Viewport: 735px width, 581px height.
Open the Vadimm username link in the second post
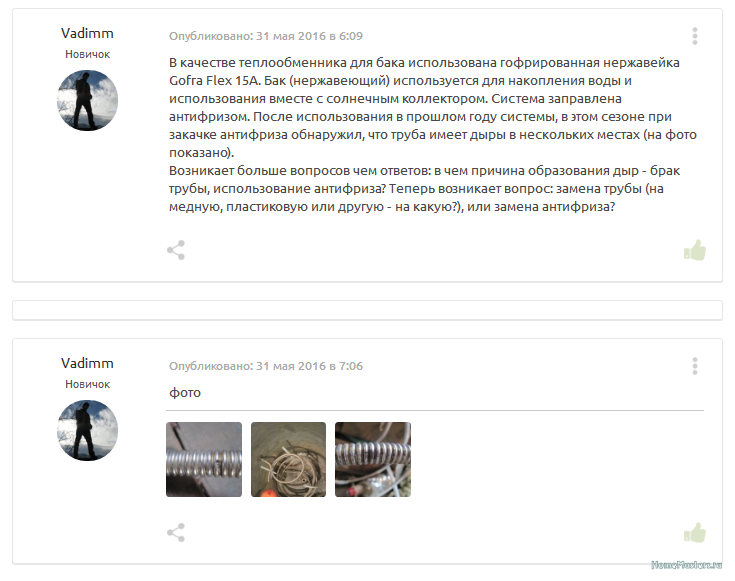87,363
